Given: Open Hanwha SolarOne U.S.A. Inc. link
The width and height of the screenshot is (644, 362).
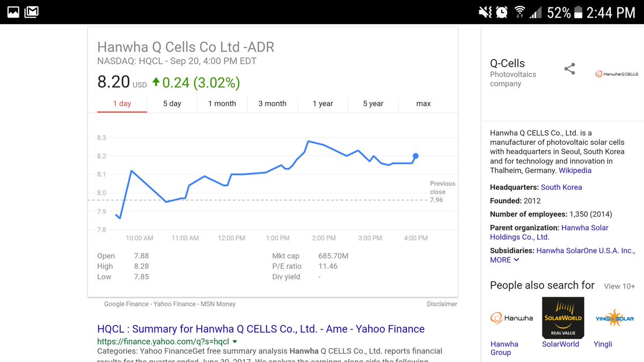Looking at the screenshot, I should point(586,250).
